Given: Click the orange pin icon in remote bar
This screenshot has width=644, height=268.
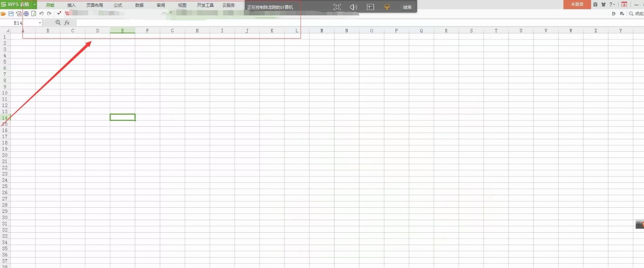Looking at the screenshot, I should pos(387,7).
